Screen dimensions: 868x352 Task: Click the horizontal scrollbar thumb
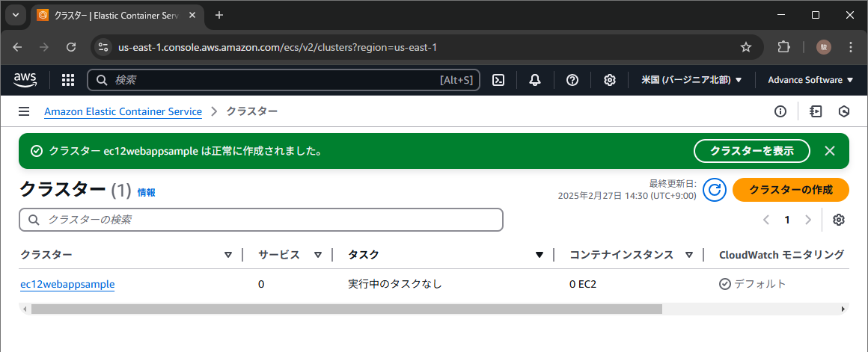346,309
